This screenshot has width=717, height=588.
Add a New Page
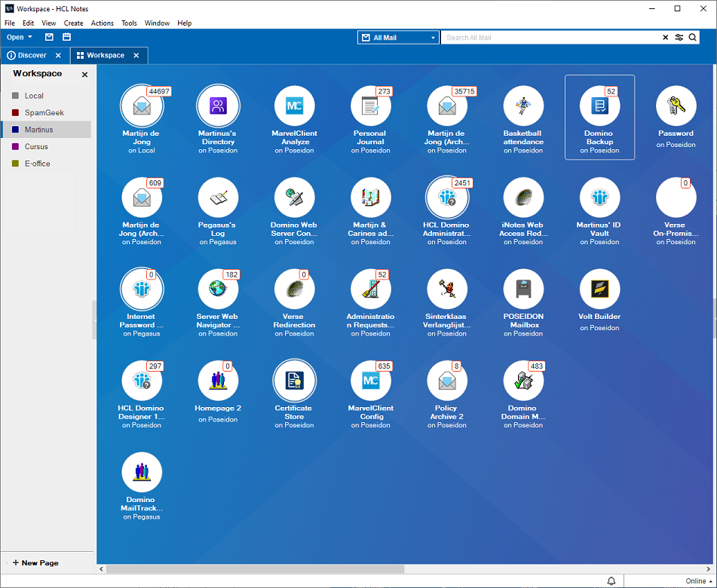point(35,563)
